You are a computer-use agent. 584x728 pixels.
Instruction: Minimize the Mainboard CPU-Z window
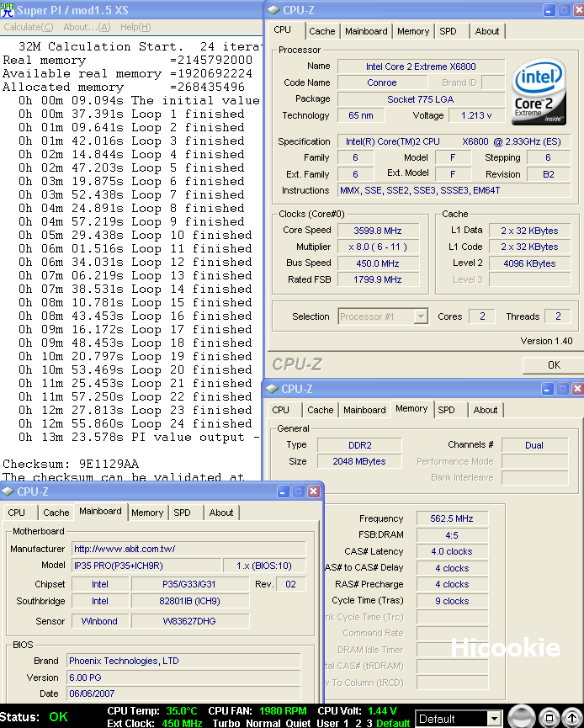(x=284, y=492)
